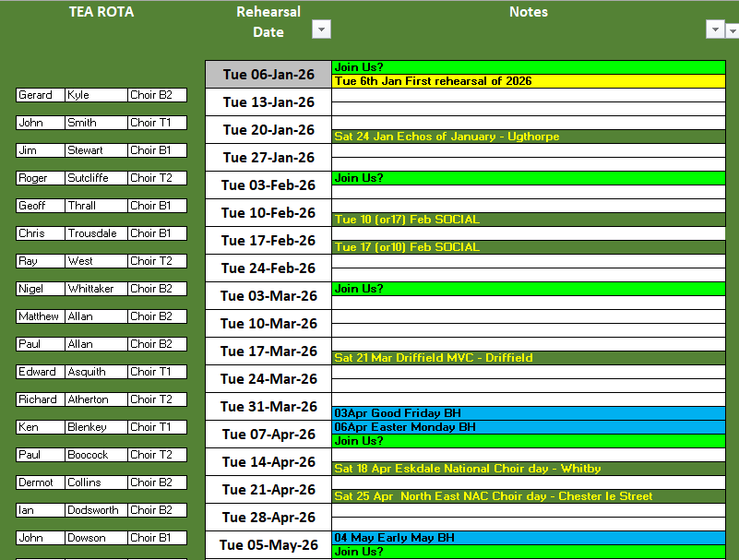Select the Eskdale National Choir day note
The height and width of the screenshot is (560, 739).
click(x=528, y=469)
